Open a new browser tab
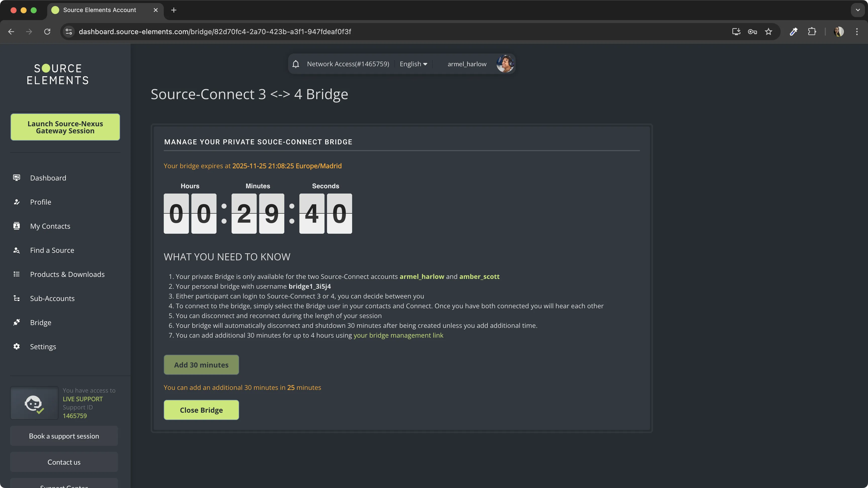Screen dimensions: 868x488 [x=174, y=10]
